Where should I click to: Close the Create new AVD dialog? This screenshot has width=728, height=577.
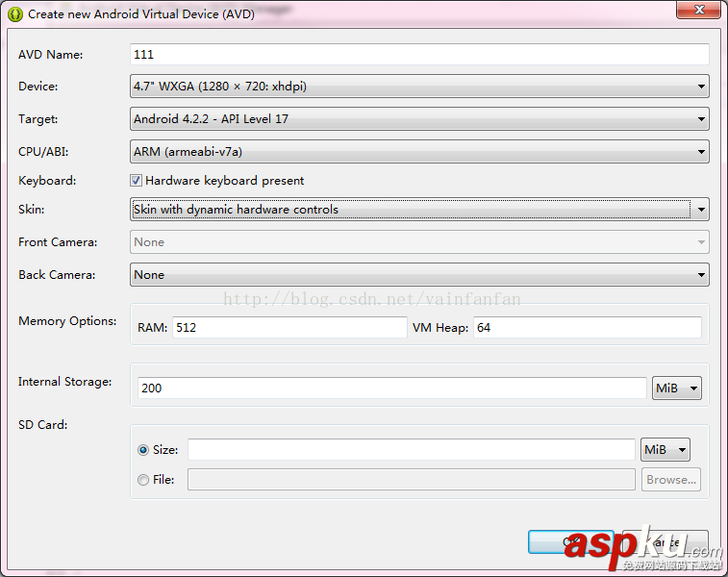click(698, 10)
